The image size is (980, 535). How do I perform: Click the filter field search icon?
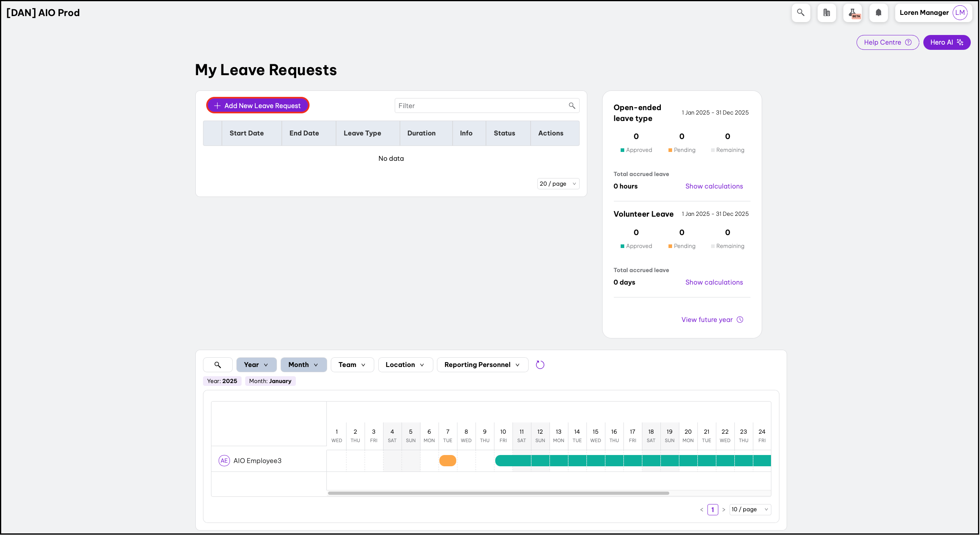click(x=572, y=106)
